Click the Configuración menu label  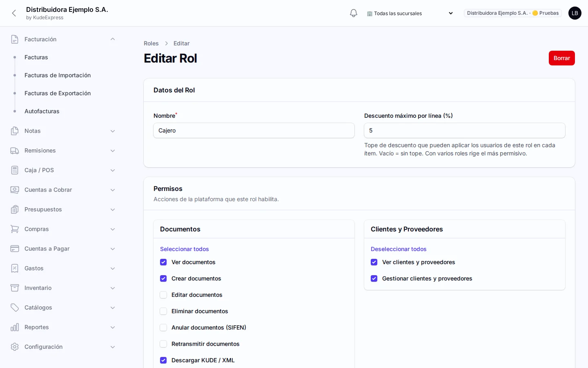pyautogui.click(x=44, y=347)
